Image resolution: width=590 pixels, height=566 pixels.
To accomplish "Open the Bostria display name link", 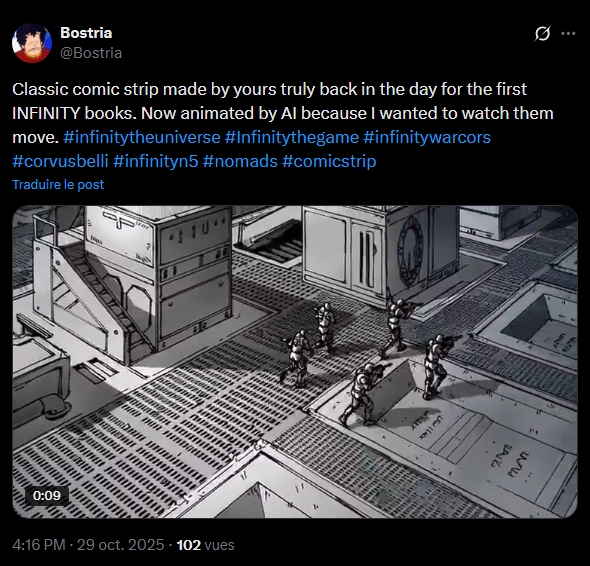I will point(86,33).
